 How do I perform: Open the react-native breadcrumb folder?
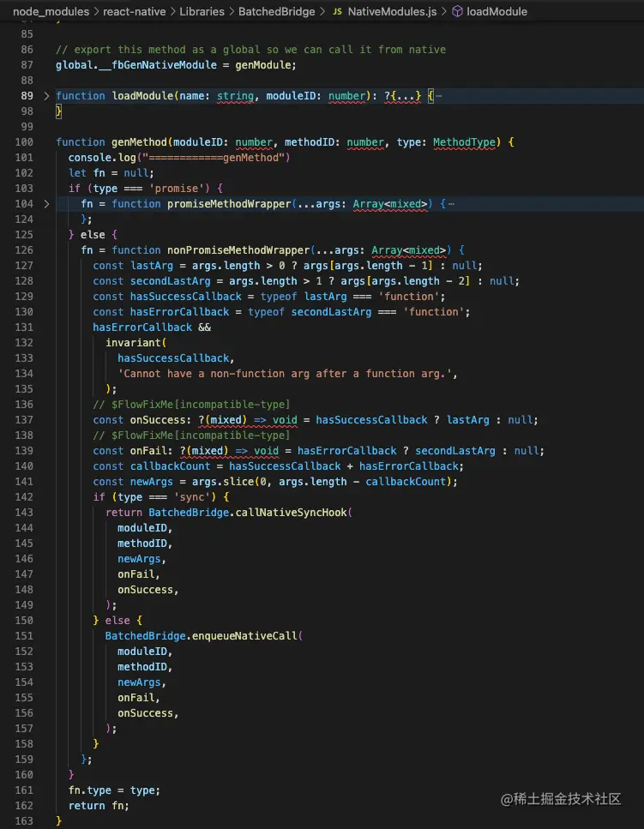pyautogui.click(x=135, y=11)
